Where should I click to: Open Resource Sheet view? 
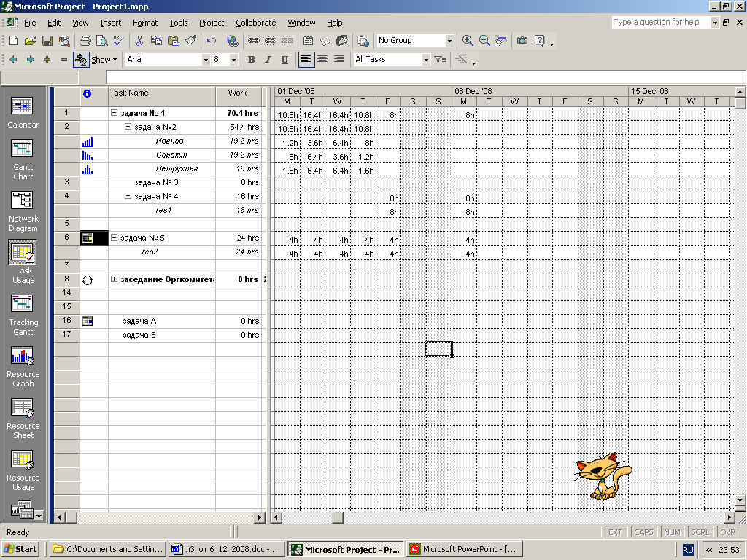coord(23,418)
